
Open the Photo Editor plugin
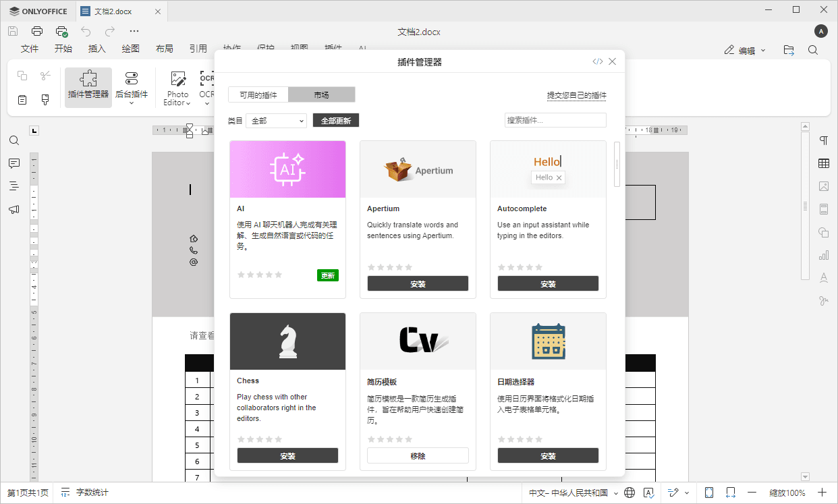pos(177,86)
